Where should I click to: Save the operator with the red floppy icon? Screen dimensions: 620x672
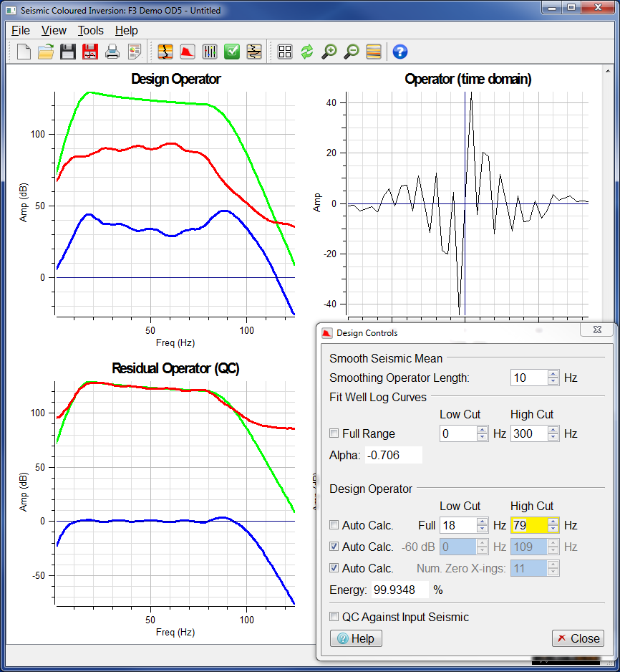pyautogui.click(x=90, y=52)
